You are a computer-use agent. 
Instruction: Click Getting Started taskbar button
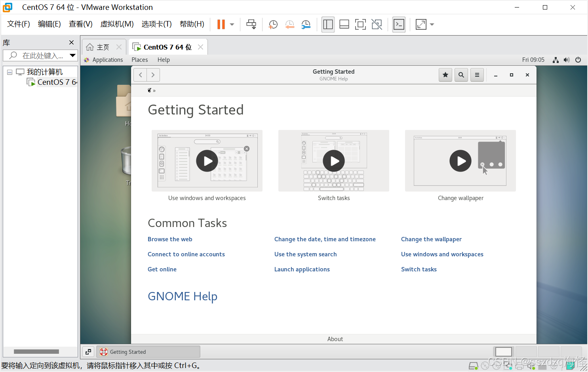(148, 352)
